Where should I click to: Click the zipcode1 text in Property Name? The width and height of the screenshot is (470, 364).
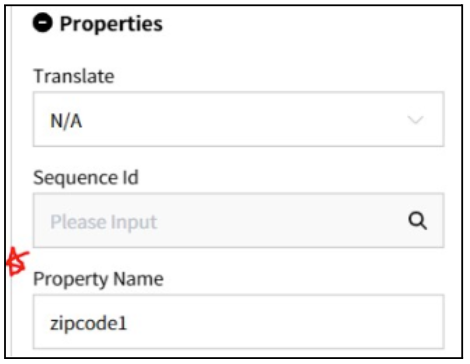pyautogui.click(x=89, y=323)
